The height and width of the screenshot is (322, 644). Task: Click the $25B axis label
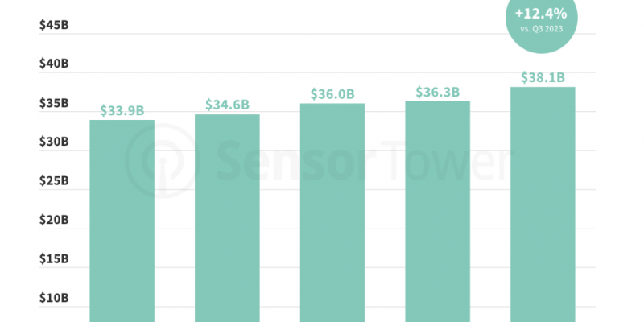tap(54, 180)
